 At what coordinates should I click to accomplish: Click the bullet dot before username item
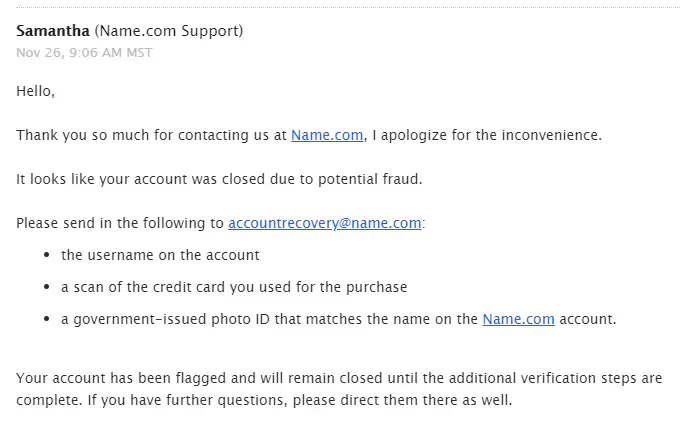pos(47,256)
